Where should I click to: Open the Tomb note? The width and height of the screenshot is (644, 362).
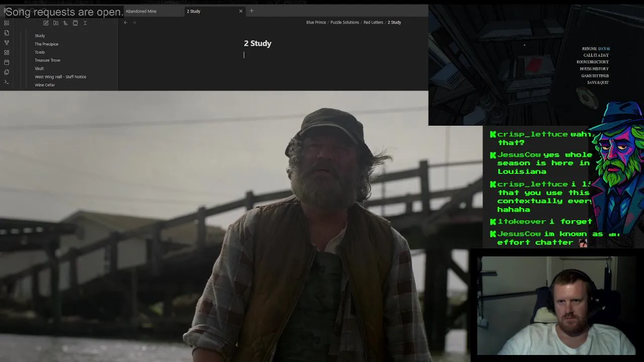[40, 52]
